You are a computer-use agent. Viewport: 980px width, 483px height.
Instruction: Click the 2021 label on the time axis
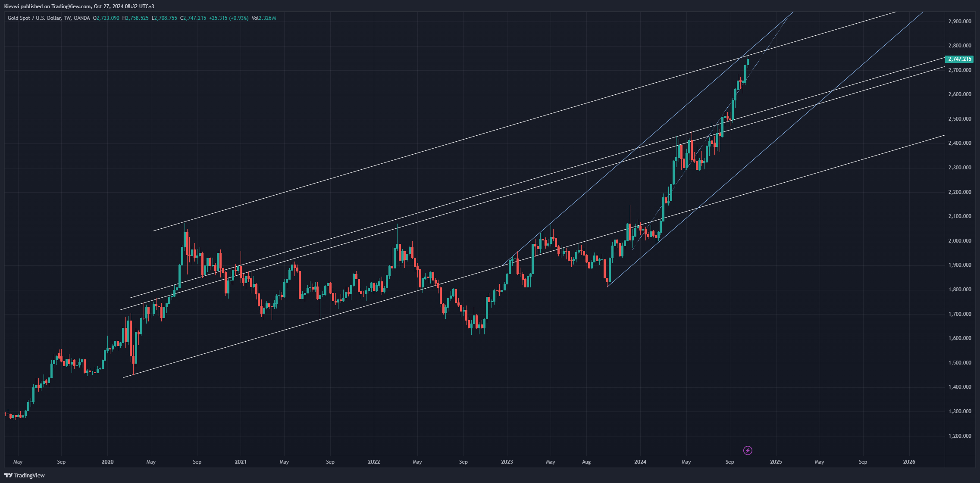(x=241, y=462)
